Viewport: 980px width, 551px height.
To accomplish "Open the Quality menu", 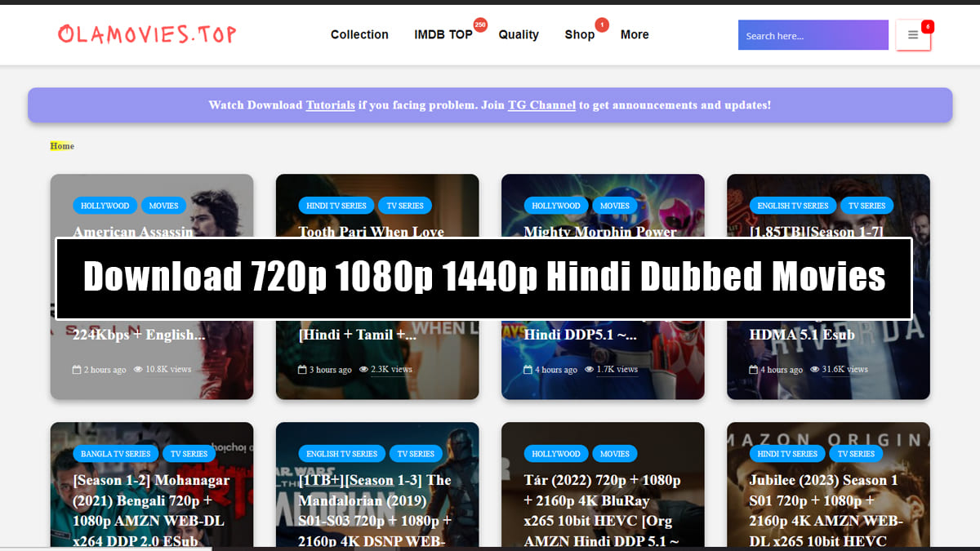I will (x=519, y=34).
